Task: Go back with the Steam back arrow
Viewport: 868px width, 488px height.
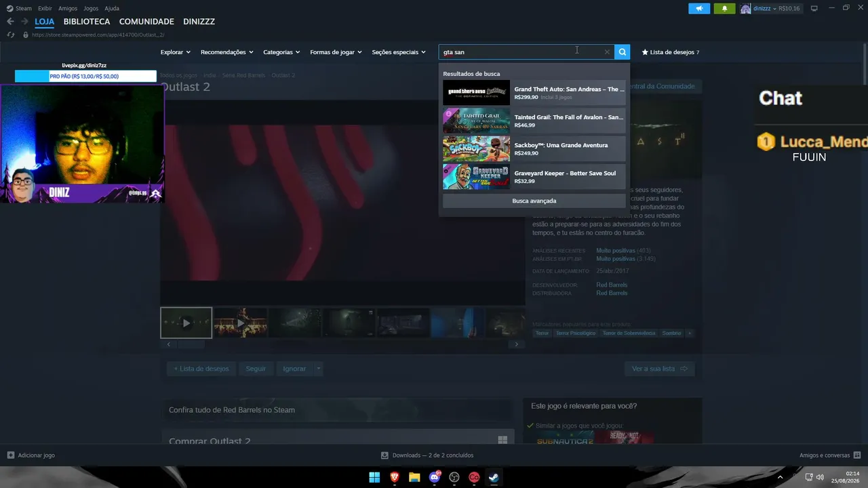Action: point(10,22)
